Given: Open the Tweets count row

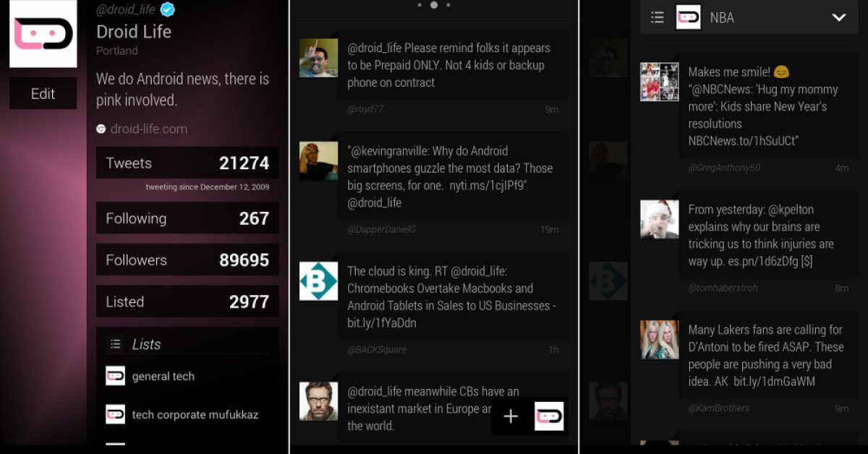Looking at the screenshot, I should coord(187,163).
